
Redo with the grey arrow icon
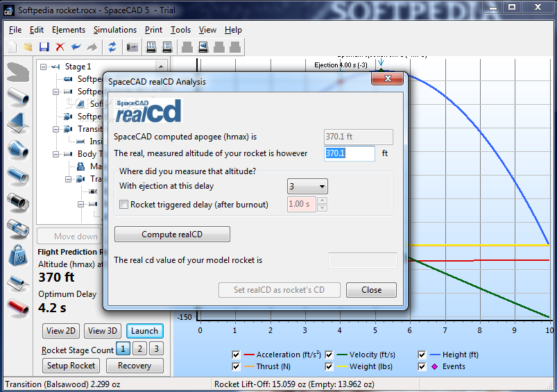pyautogui.click(x=92, y=47)
